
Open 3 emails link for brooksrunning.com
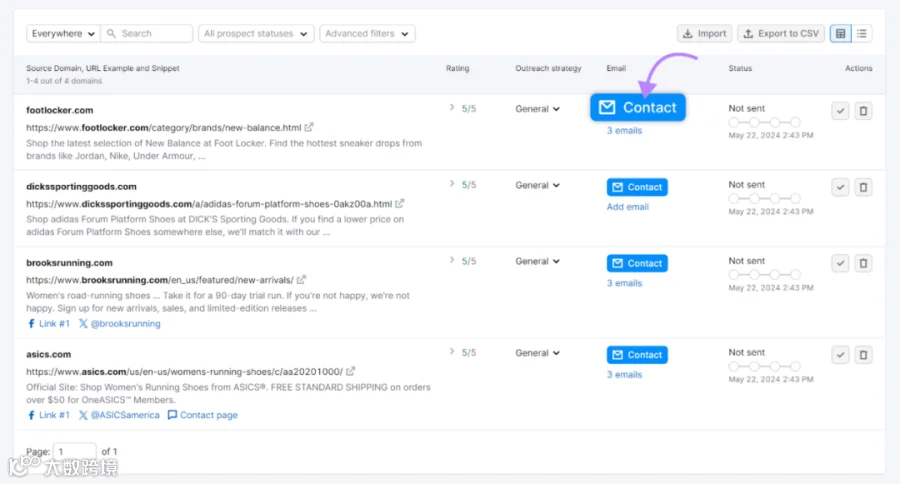pyautogui.click(x=624, y=283)
